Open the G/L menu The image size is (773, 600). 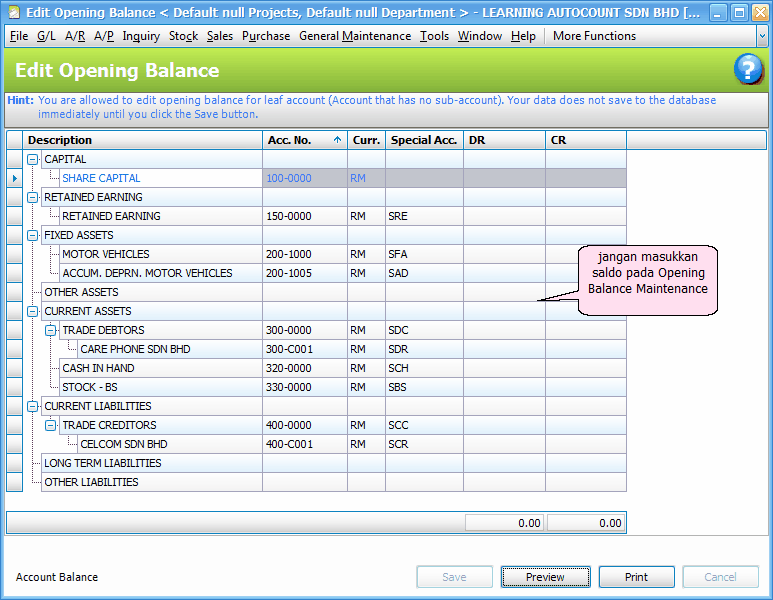46,36
